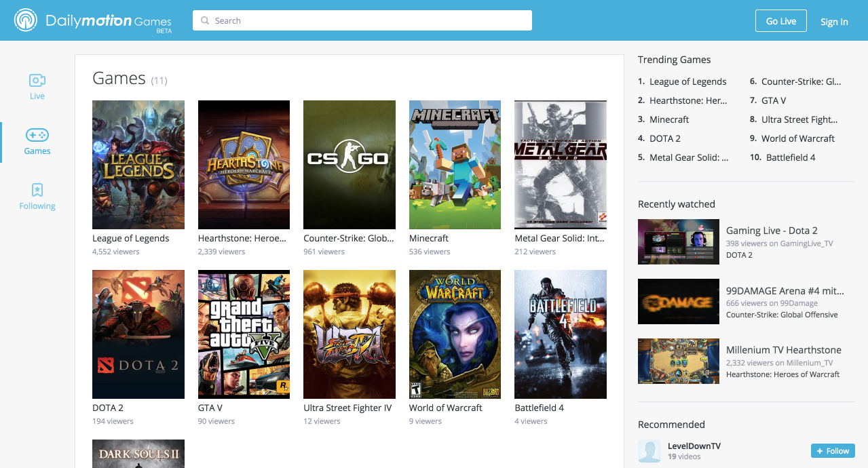Open the Grand Theft Auto V cover art
Screen dimensions: 868x468
click(244, 334)
